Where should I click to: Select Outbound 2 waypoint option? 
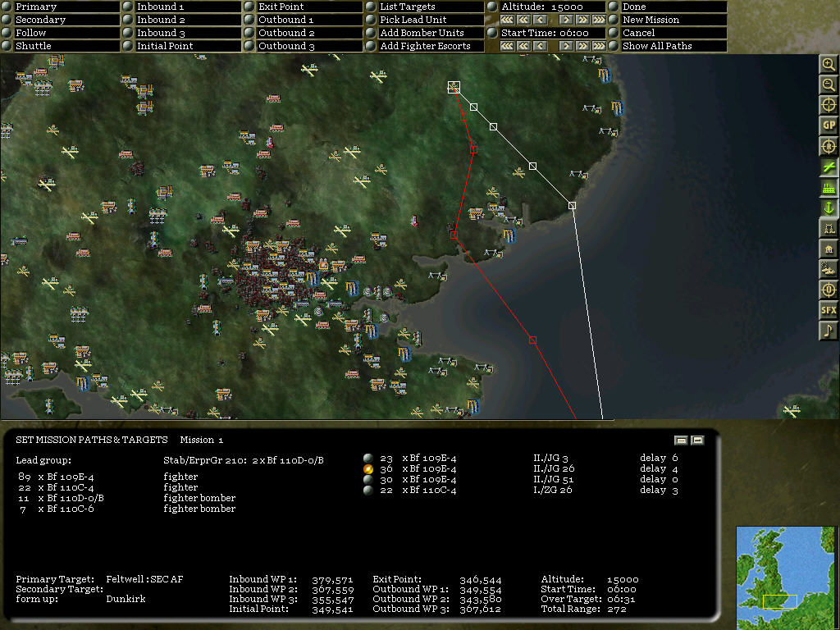[x=304, y=33]
